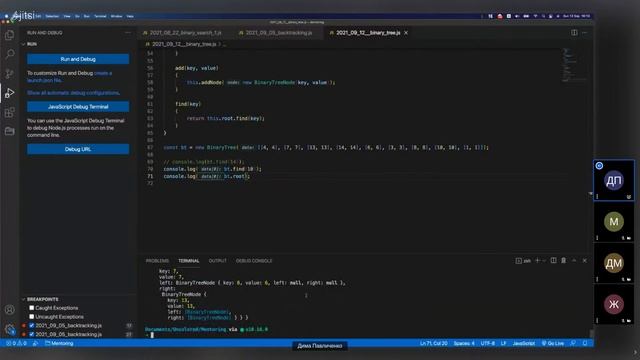Click the Ln 71 cursor position indicator
The image size is (640, 360).
coord(433,343)
